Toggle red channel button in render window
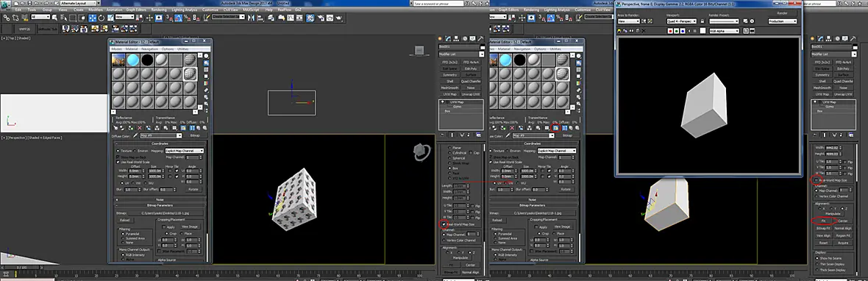 coord(670,31)
